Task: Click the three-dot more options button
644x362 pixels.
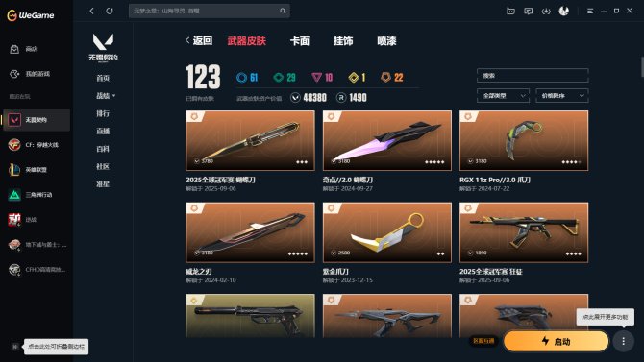Action: 624,341
